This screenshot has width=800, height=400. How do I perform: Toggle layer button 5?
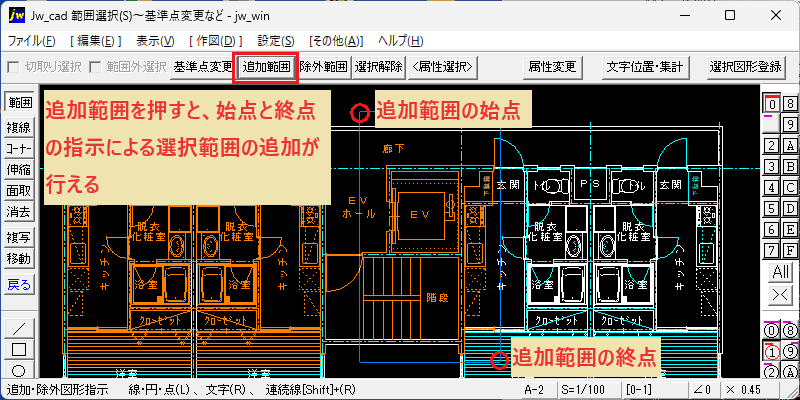click(771, 209)
